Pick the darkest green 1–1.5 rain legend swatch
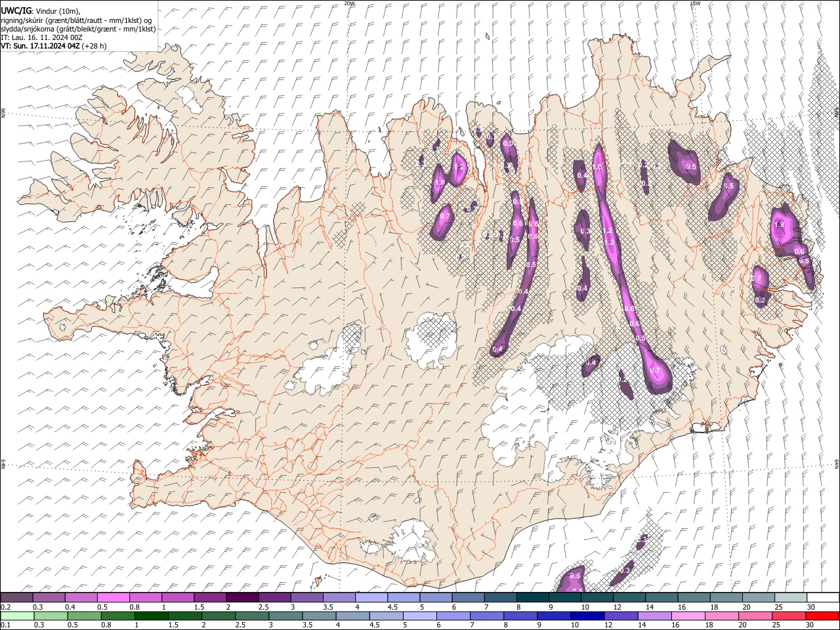The image size is (840, 630). click(151, 616)
